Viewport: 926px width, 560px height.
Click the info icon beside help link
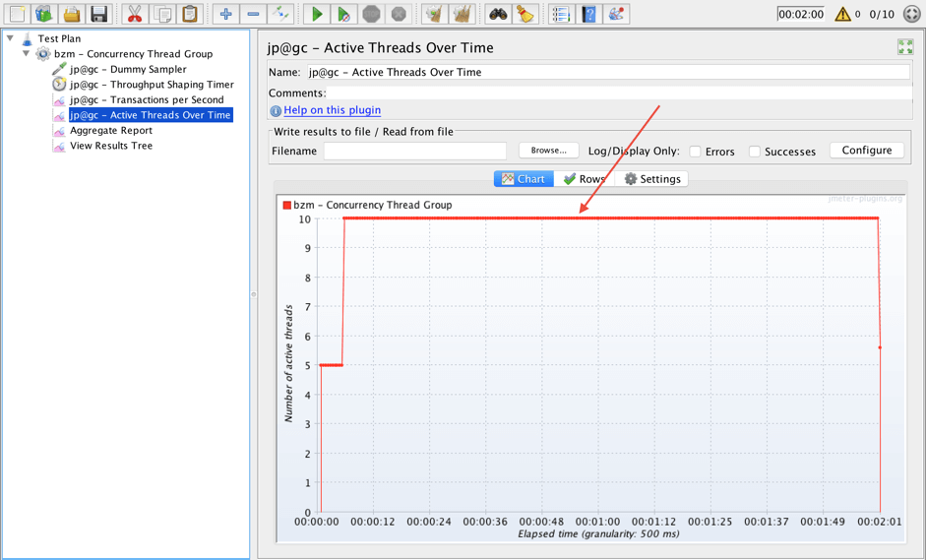(x=276, y=110)
